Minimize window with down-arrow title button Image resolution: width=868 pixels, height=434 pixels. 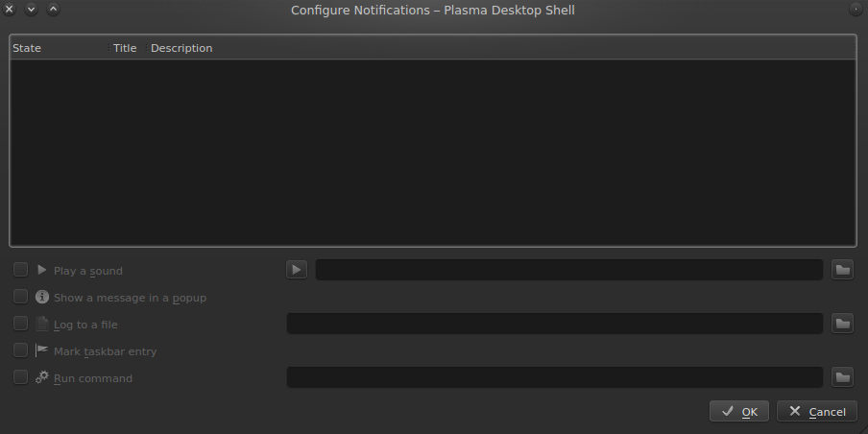coord(31,9)
